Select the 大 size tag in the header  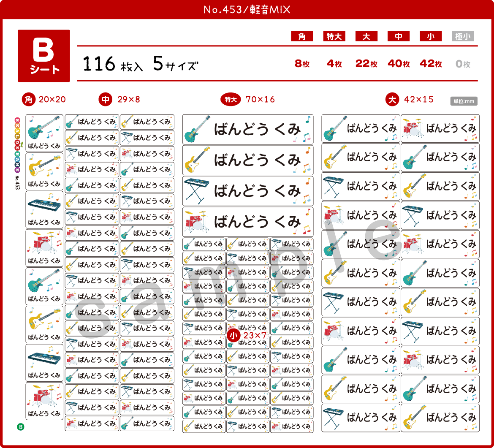[x=366, y=36]
